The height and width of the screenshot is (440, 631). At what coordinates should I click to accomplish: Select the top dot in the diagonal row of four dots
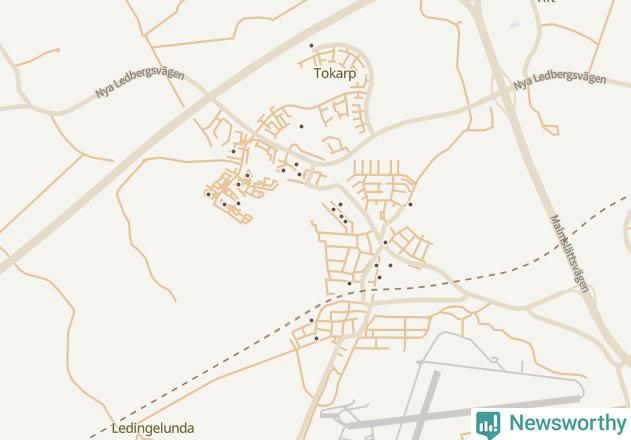[340, 205]
